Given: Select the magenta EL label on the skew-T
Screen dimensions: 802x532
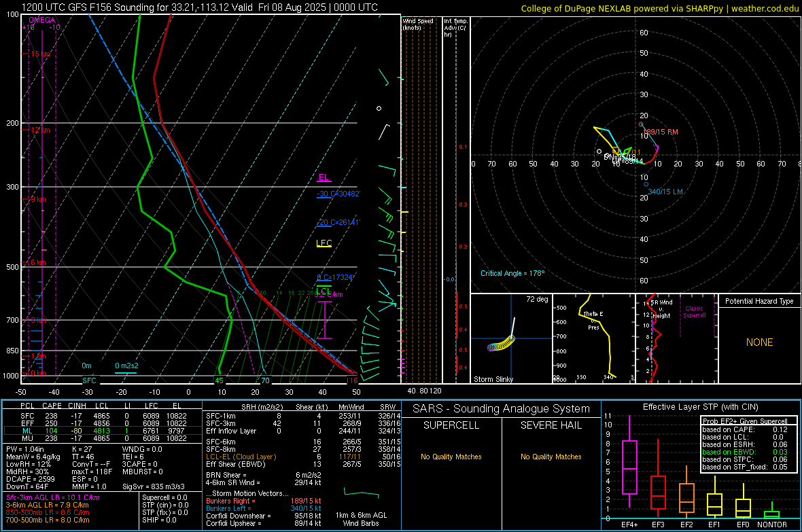Looking at the screenshot, I should tap(324, 177).
